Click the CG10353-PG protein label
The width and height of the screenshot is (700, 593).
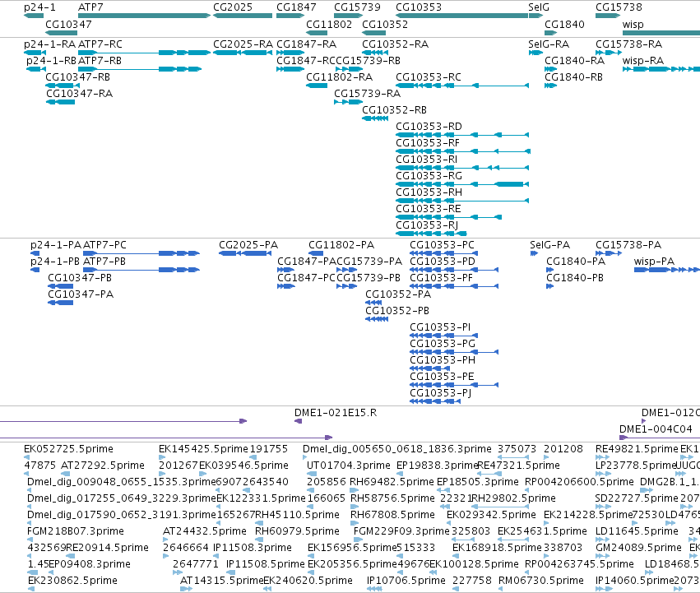point(443,345)
